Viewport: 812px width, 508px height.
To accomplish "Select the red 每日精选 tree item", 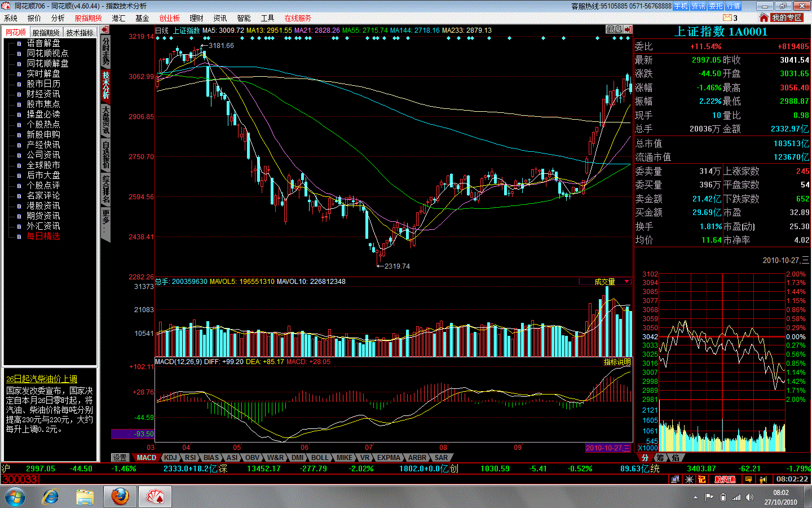I will tap(43, 236).
